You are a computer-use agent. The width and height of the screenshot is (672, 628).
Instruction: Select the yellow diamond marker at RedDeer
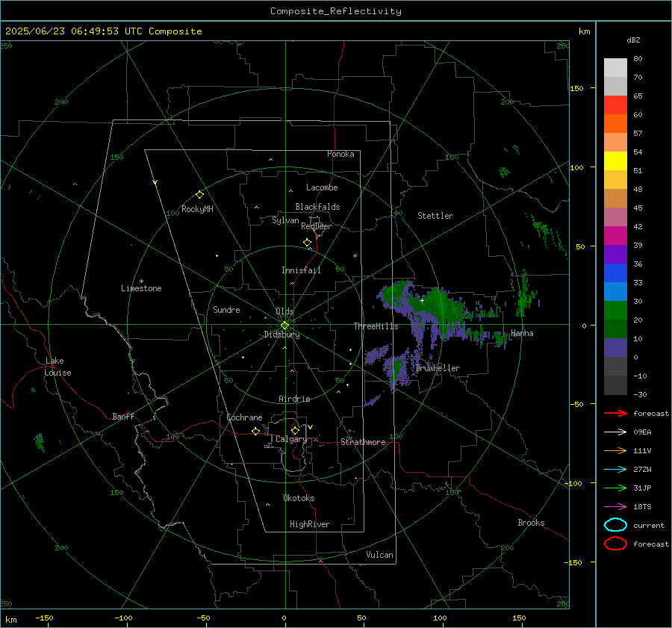click(307, 243)
